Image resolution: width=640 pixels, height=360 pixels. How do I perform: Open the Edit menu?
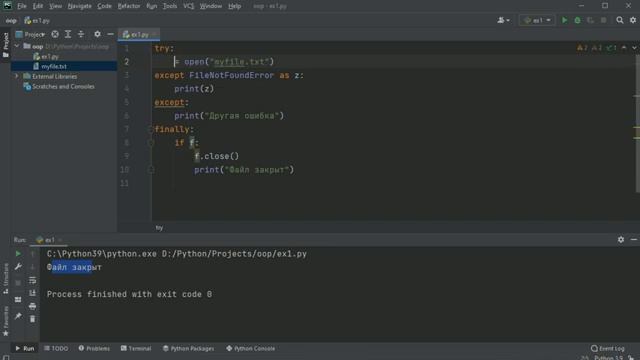pyautogui.click(x=38, y=6)
